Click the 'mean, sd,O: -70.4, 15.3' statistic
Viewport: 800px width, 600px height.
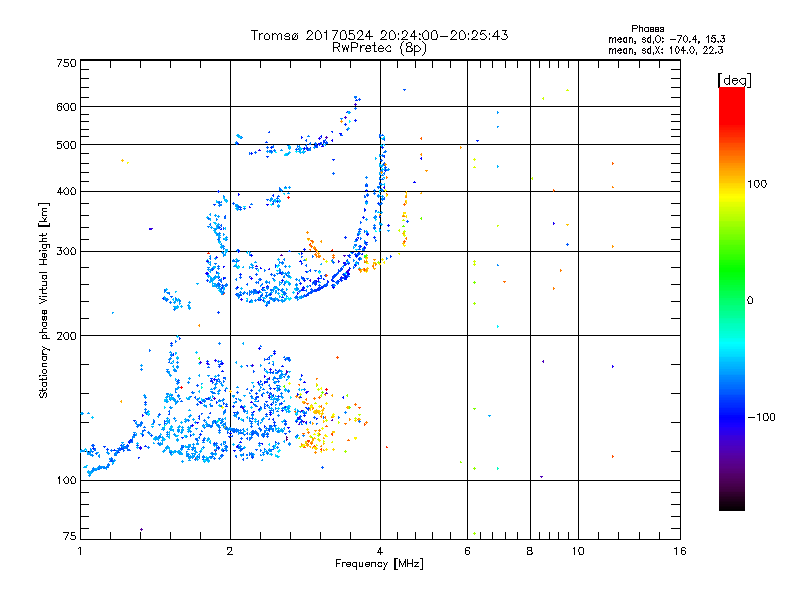(x=666, y=39)
